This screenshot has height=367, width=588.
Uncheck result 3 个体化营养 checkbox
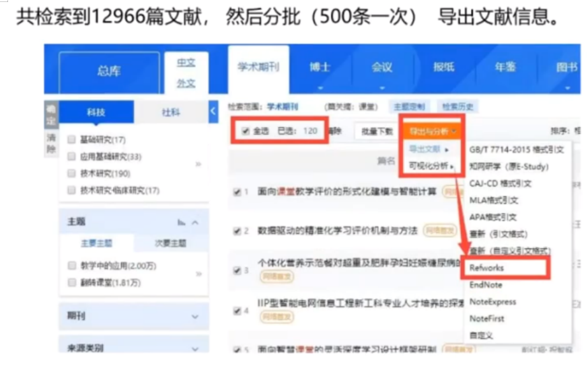237,270
